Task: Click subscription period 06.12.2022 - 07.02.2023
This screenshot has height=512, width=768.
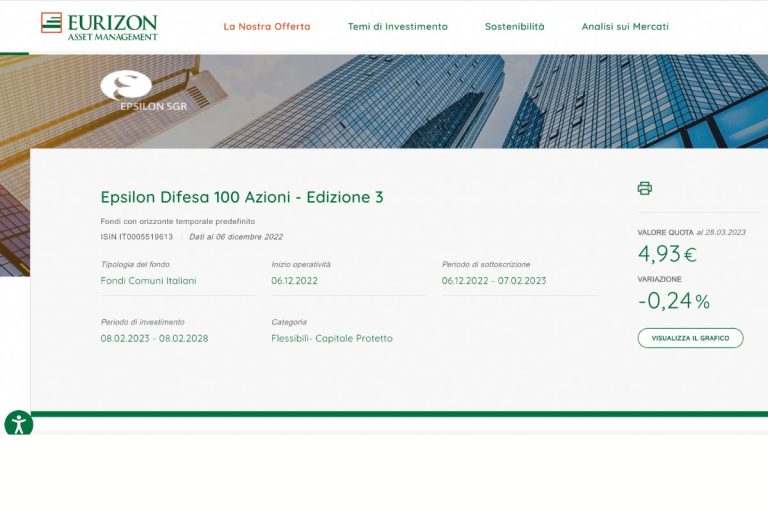Action: pos(494,281)
